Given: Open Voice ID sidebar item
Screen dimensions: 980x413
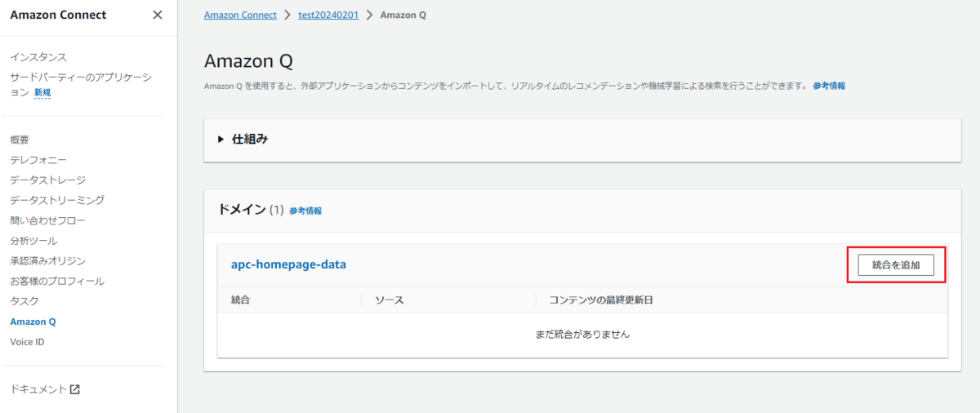Looking at the screenshot, I should [x=27, y=342].
